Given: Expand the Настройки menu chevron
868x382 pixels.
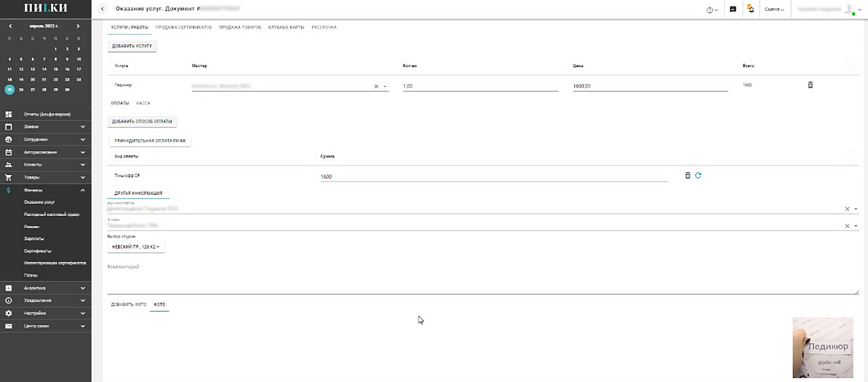Looking at the screenshot, I should tap(83, 313).
